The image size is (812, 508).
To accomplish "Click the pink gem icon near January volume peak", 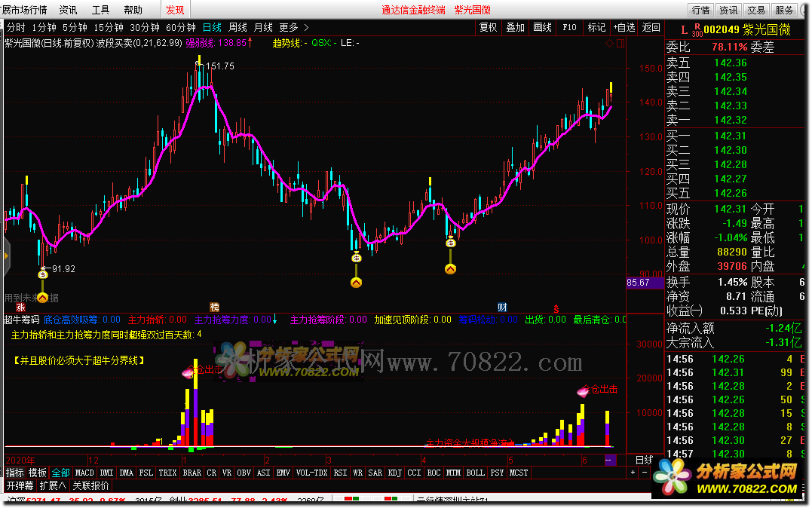I will click(188, 372).
